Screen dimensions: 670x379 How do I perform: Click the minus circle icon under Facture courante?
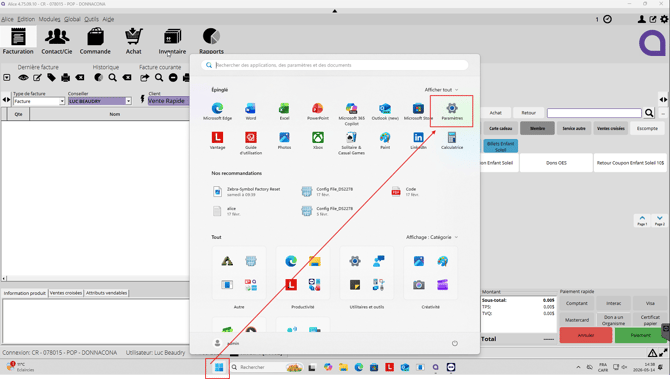coord(173,78)
